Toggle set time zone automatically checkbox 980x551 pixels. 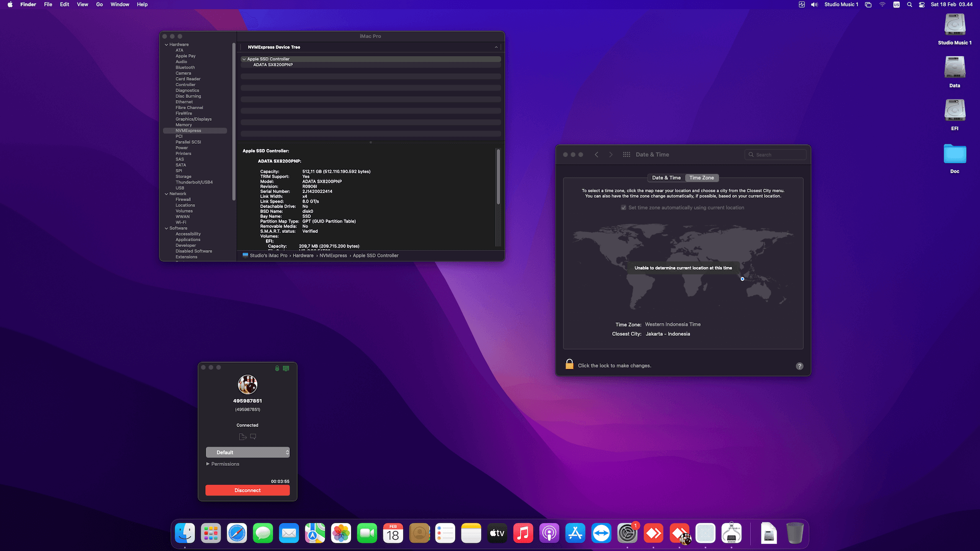623,208
